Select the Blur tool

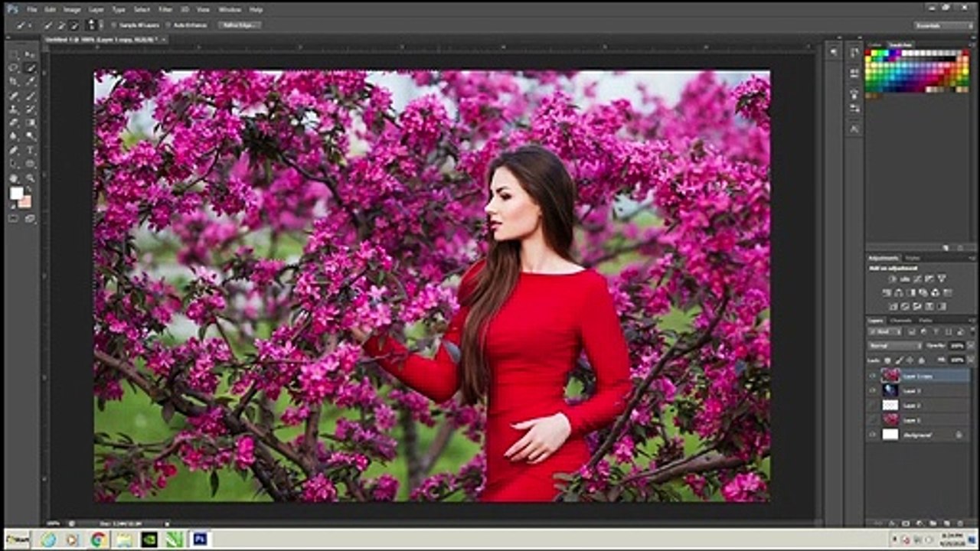(13, 136)
